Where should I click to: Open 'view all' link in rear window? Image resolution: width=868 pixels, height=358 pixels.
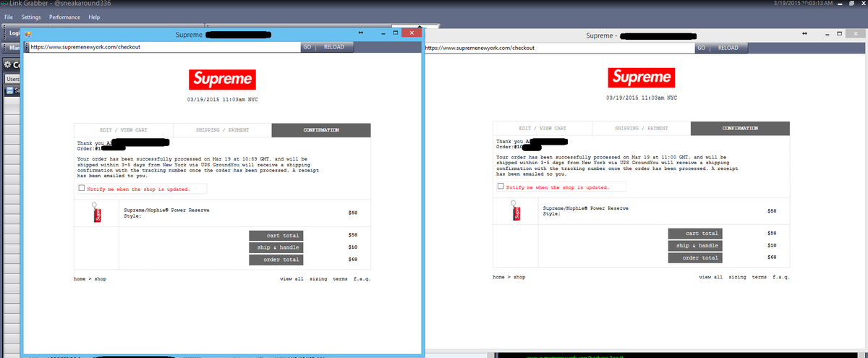[711, 276]
